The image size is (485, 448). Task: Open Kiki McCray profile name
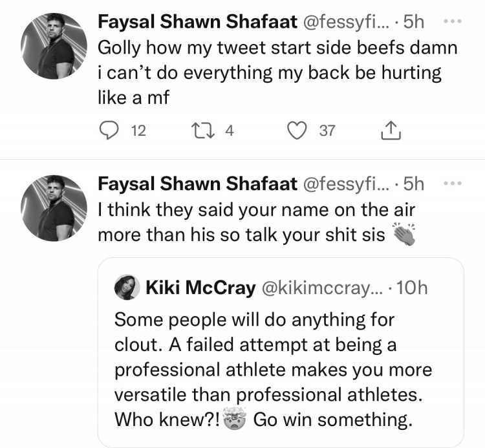pyautogui.click(x=200, y=288)
